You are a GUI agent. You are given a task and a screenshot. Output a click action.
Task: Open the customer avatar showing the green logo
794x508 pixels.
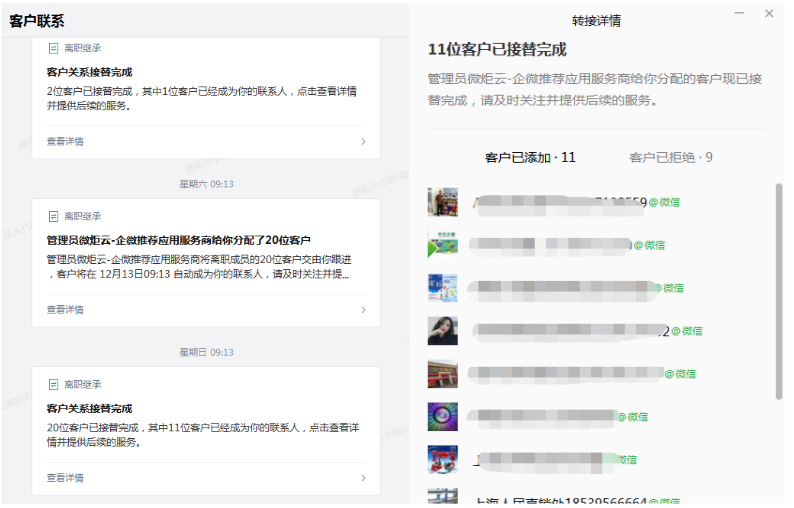442,245
